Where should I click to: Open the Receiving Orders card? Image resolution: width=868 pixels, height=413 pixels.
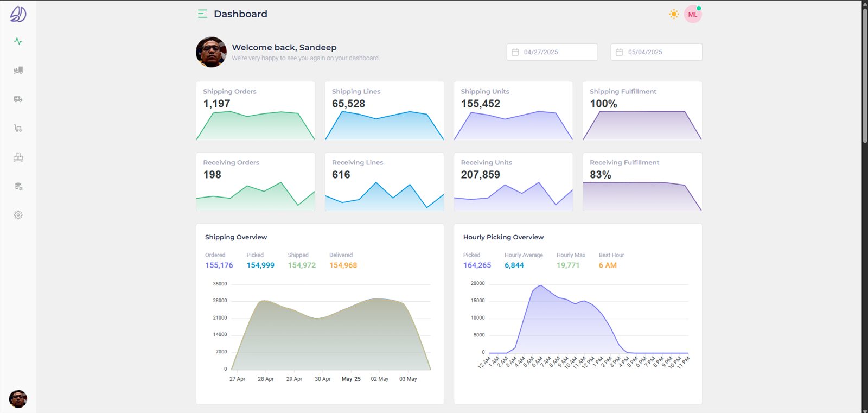256,182
